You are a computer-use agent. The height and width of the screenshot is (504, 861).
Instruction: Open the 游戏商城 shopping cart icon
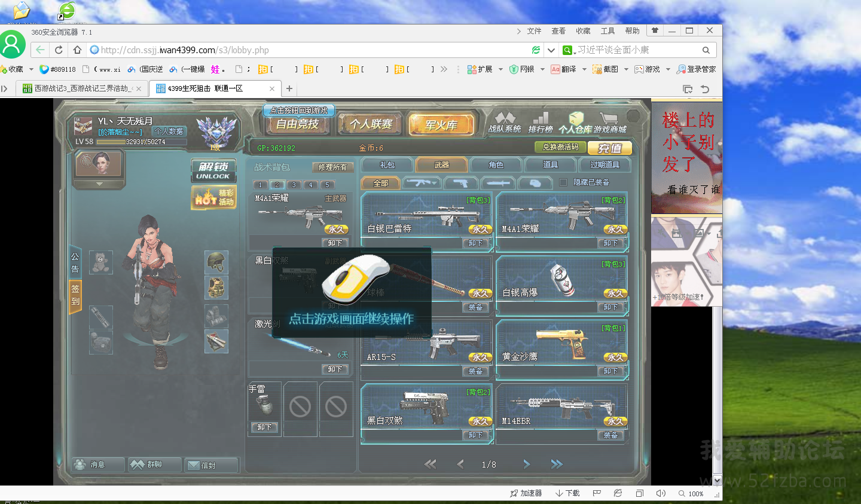pos(610,122)
